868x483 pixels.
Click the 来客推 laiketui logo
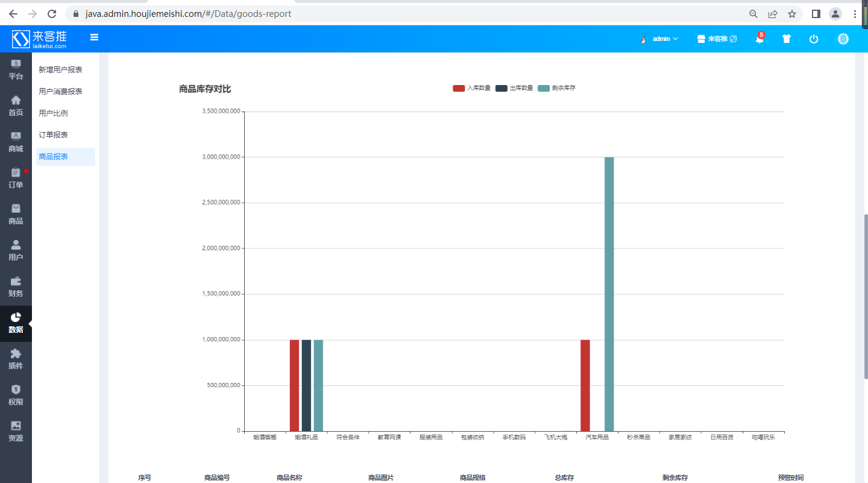click(x=40, y=39)
